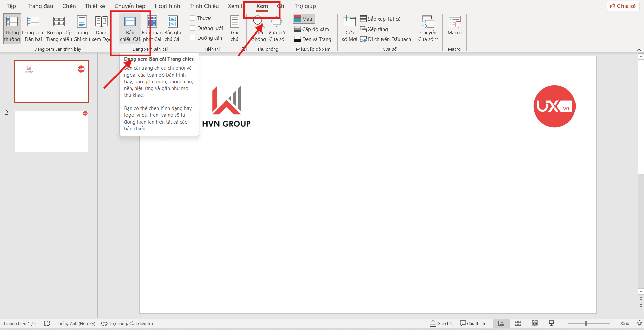Toggle the Đường căn guides checkbox
The image size is (644, 330).
click(193, 38)
